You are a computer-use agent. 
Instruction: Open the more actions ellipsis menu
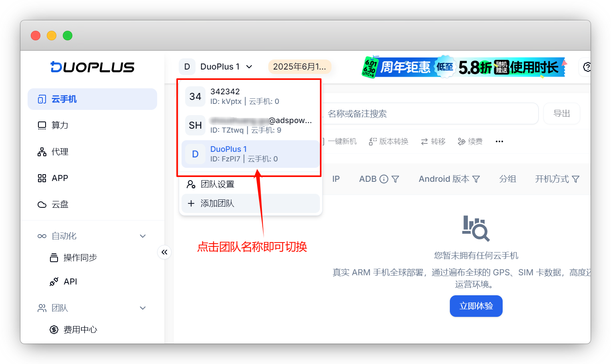(499, 141)
